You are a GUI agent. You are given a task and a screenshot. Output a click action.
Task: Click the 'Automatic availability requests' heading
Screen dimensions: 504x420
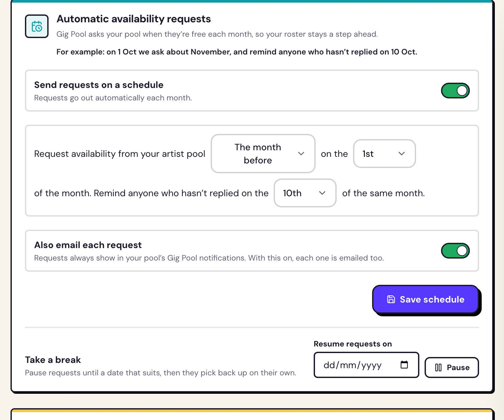click(134, 19)
